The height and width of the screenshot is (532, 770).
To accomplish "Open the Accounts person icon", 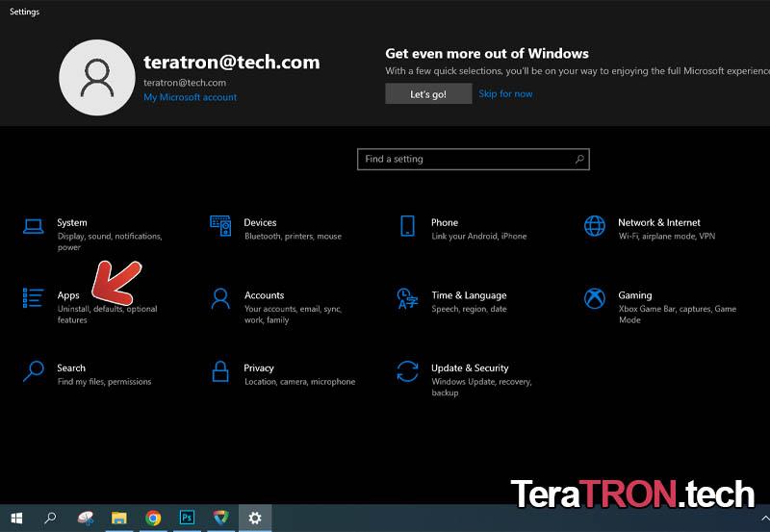I will [x=220, y=298].
